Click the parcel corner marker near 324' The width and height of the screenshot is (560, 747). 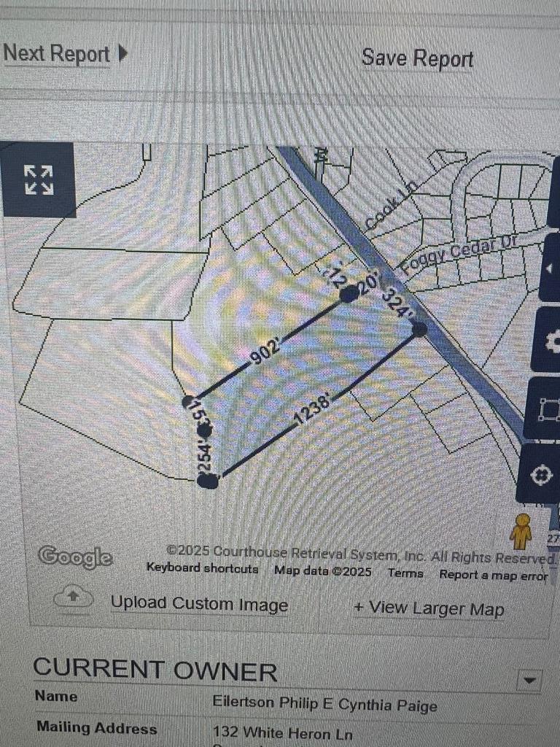tap(419, 329)
